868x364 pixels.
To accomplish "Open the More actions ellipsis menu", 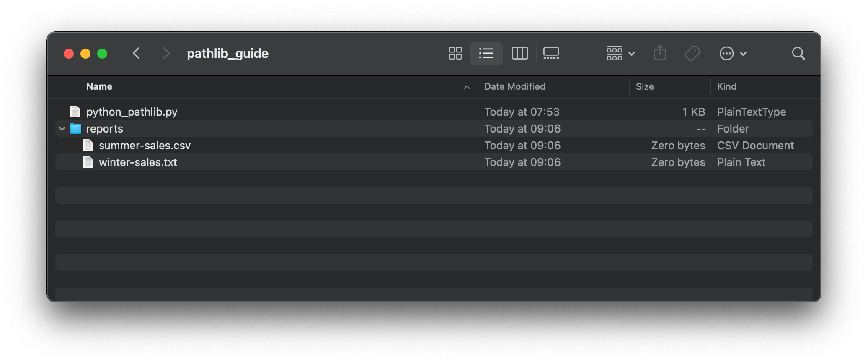I will pos(732,53).
